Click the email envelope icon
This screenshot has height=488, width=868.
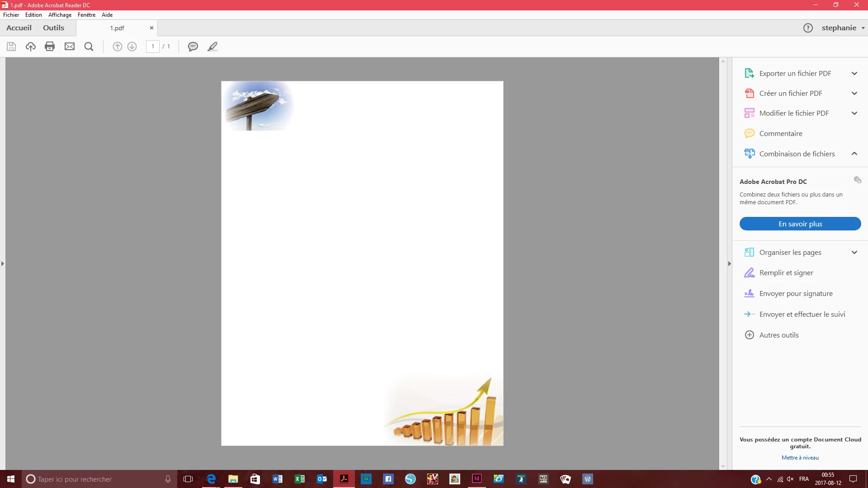point(70,47)
